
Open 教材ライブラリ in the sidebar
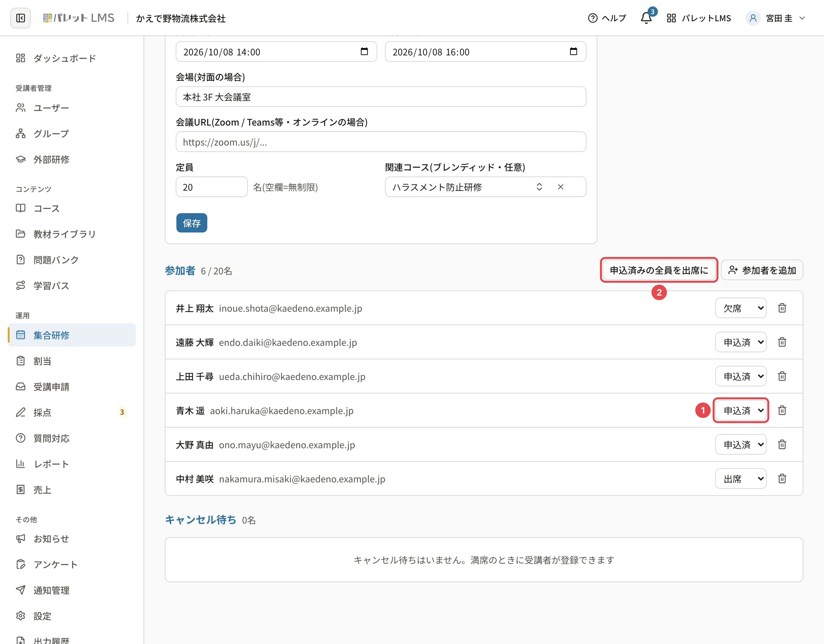pyautogui.click(x=72, y=234)
